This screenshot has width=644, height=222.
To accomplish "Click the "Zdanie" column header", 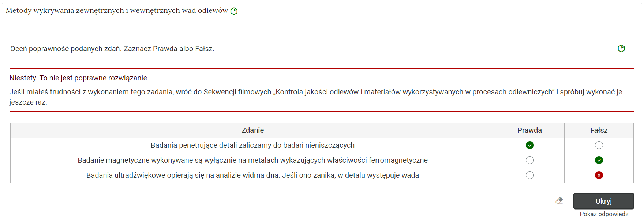I will 252,130.
